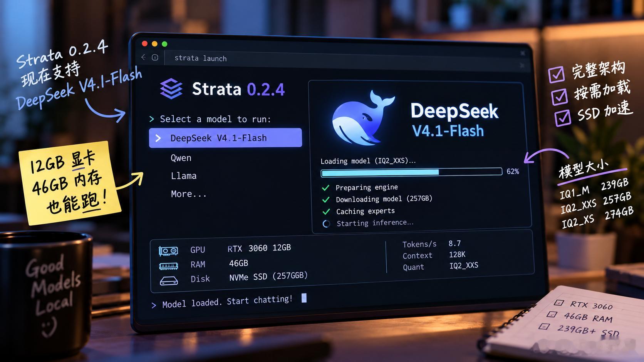The image size is (644, 362).
Task: Click the 'RTX 3060 12GB' GPU value
Action: tap(259, 248)
